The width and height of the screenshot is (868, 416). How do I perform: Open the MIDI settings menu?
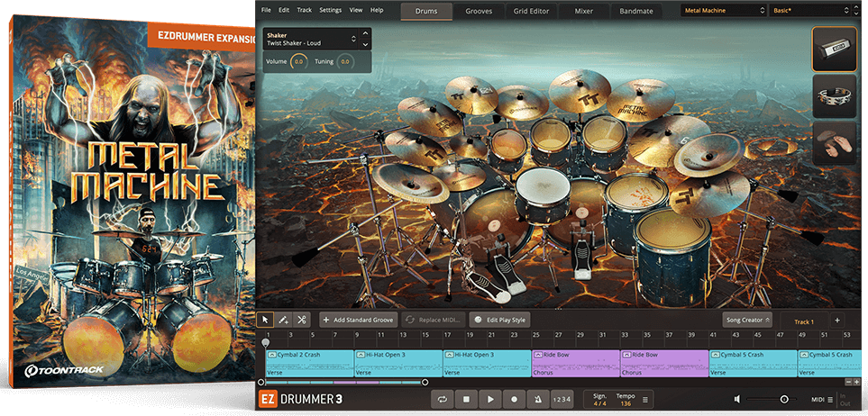[821, 400]
